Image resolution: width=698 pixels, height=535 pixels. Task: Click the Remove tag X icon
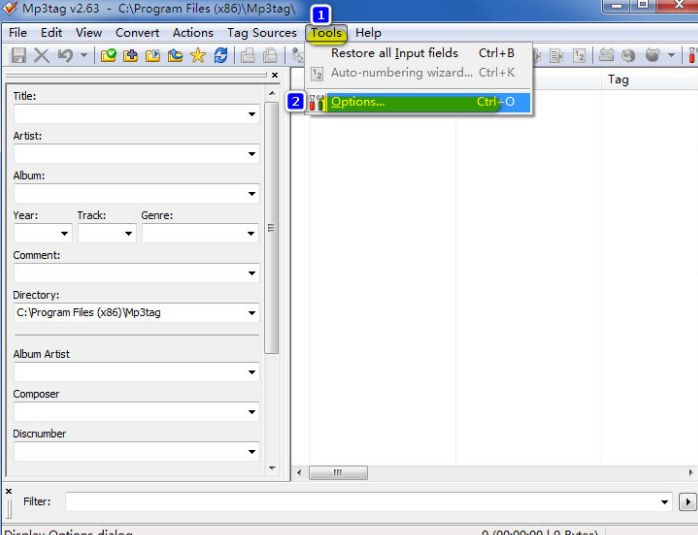[41, 56]
